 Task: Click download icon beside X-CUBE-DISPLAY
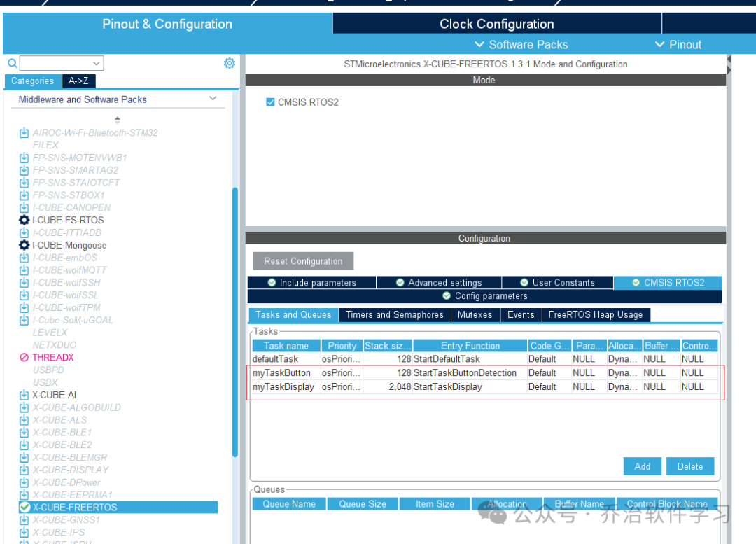coord(24,470)
